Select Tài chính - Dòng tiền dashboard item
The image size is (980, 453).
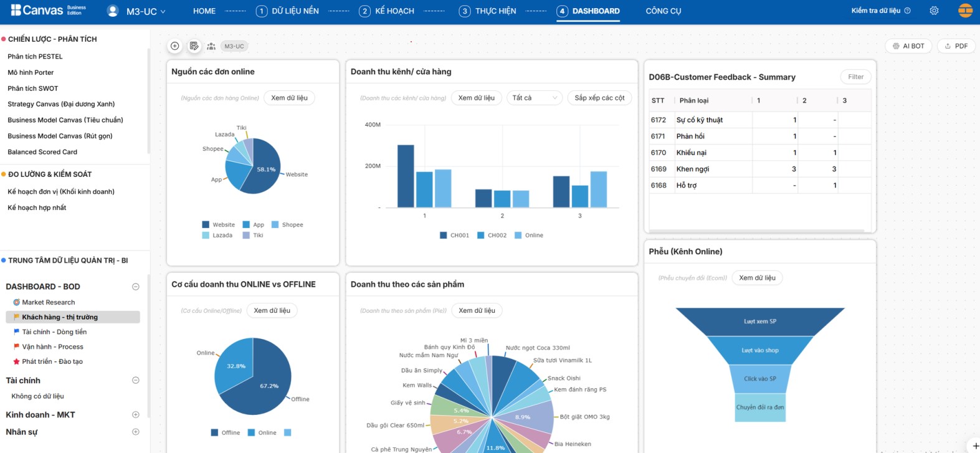tap(54, 332)
